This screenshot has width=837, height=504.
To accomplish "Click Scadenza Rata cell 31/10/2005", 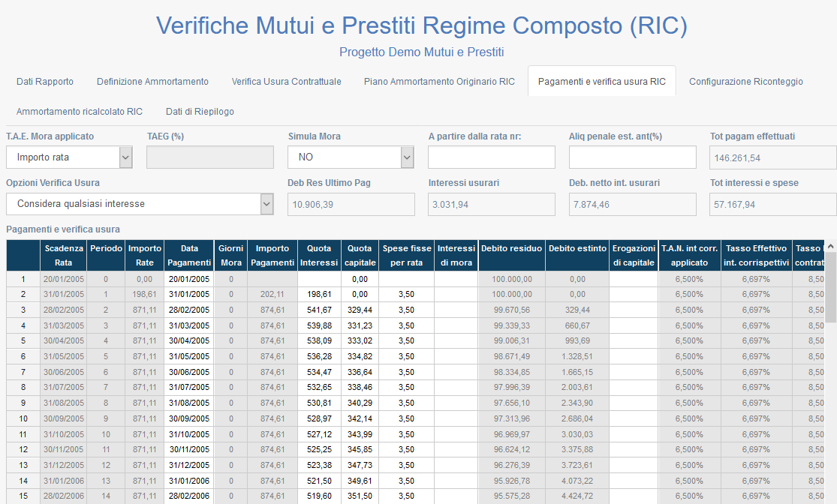I will click(64, 434).
